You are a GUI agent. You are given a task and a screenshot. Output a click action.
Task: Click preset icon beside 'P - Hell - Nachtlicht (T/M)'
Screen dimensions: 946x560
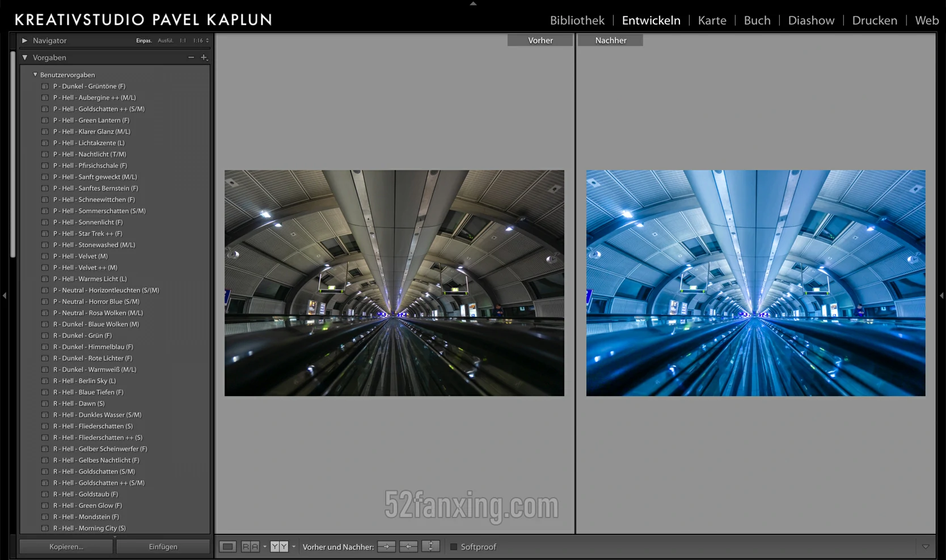coord(45,154)
